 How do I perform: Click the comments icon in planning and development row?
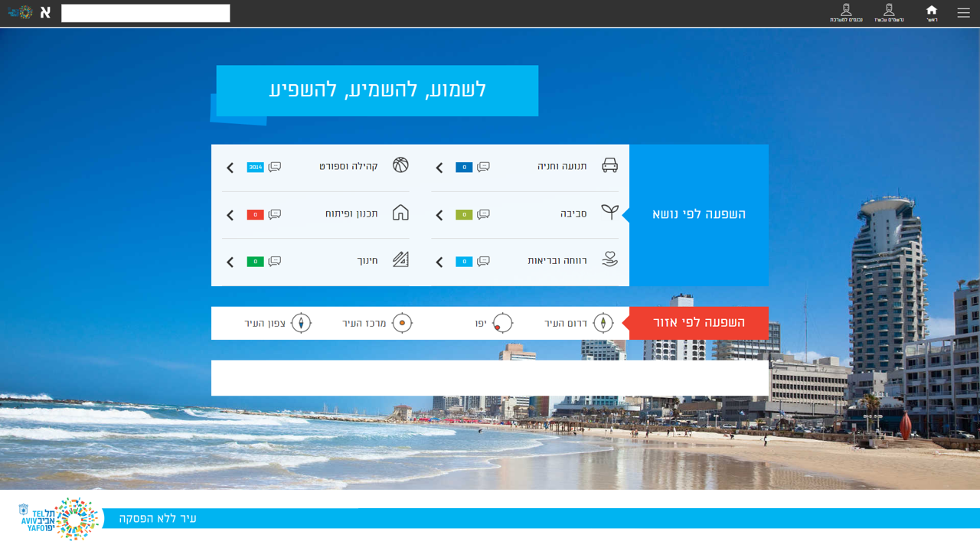pyautogui.click(x=274, y=214)
